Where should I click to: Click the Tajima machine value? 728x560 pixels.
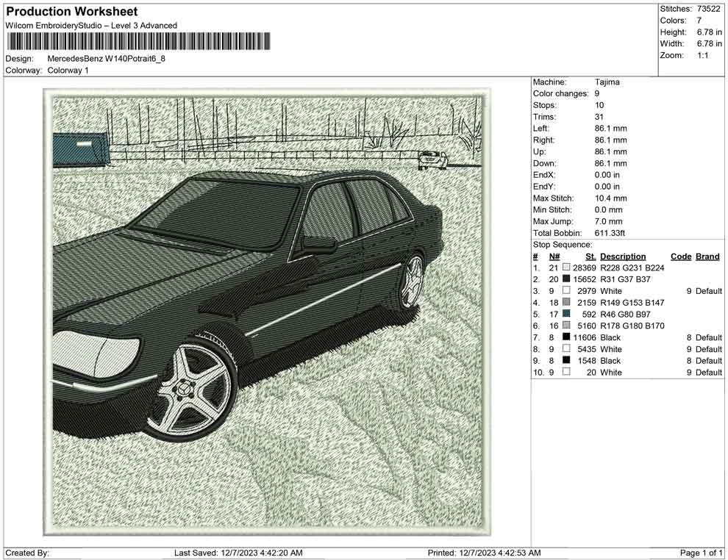click(607, 82)
